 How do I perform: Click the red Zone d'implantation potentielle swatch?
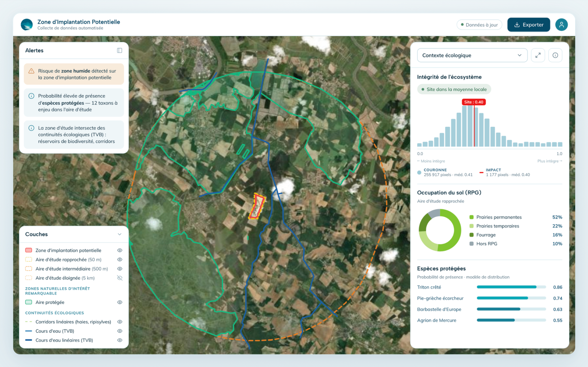click(28, 250)
